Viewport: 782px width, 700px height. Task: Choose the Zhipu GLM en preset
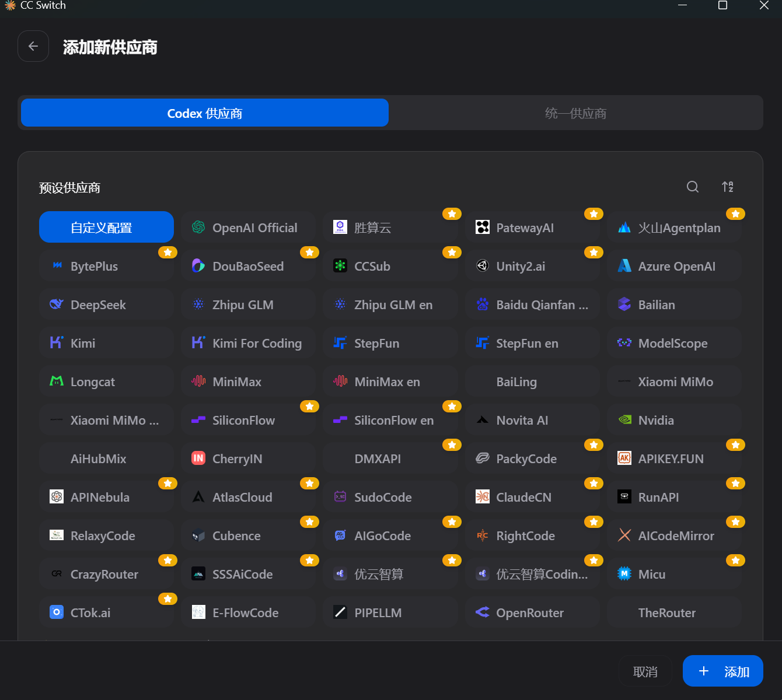click(x=390, y=304)
